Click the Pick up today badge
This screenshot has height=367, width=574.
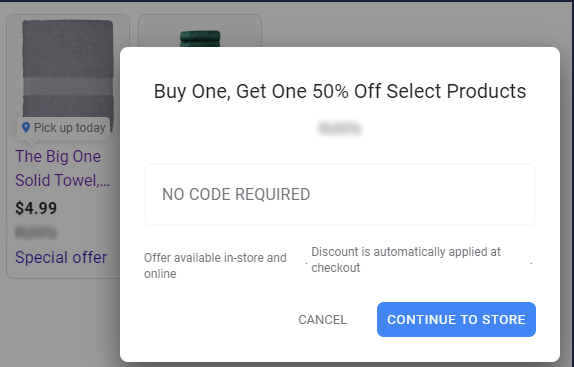(63, 128)
